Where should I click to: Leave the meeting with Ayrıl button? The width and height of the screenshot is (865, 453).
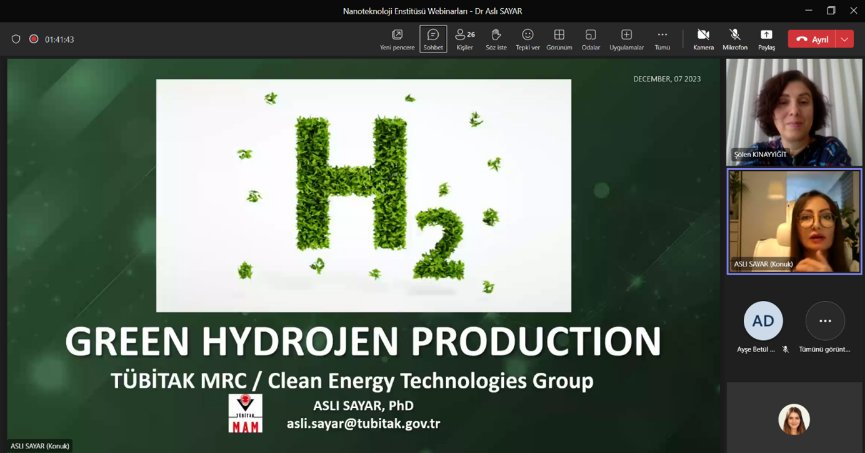812,39
